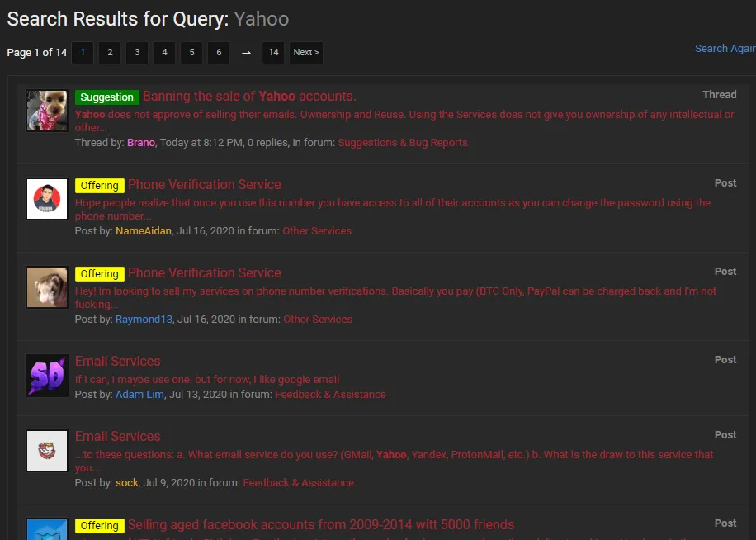Click Offering tag on facebook accounts post
This screenshot has height=540, width=756.
pos(99,525)
